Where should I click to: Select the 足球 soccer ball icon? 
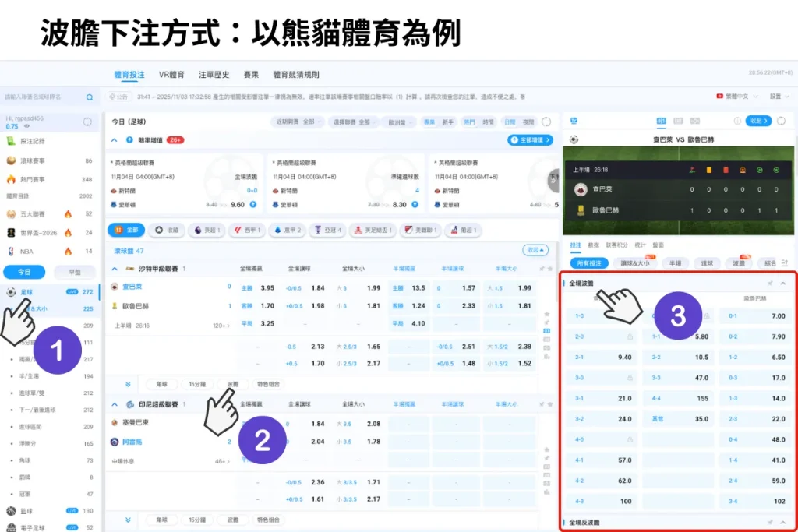[11, 292]
